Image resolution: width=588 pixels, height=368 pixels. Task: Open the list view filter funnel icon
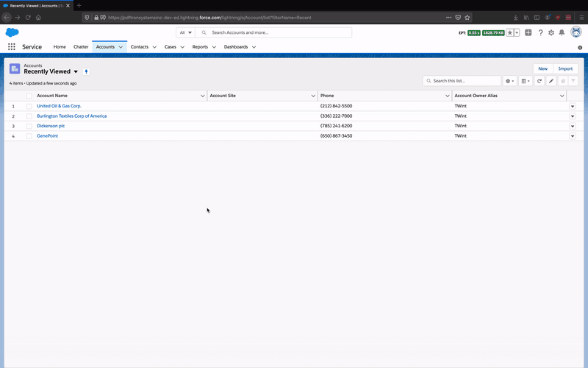coord(573,81)
